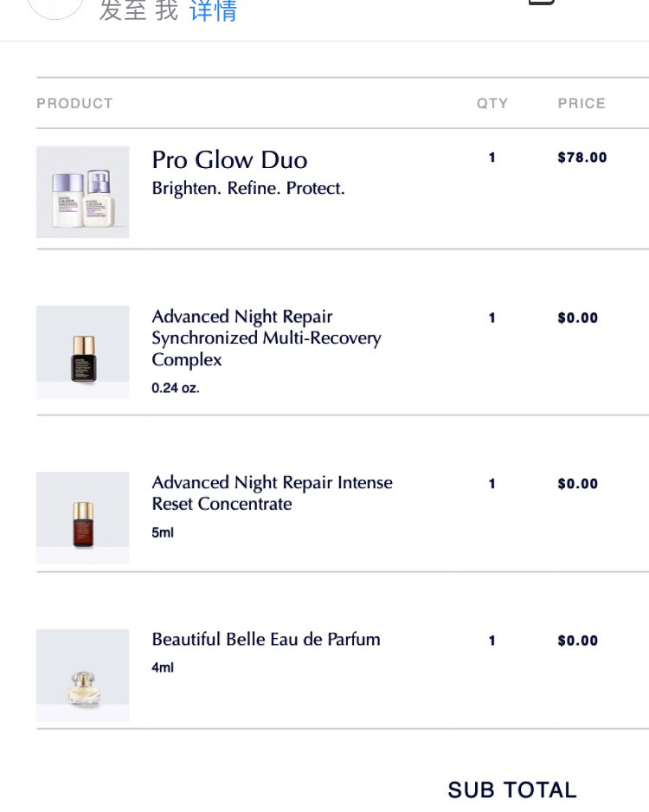The height and width of the screenshot is (812, 649).
Task: Click the $78.00 price value
Action: coord(582,158)
